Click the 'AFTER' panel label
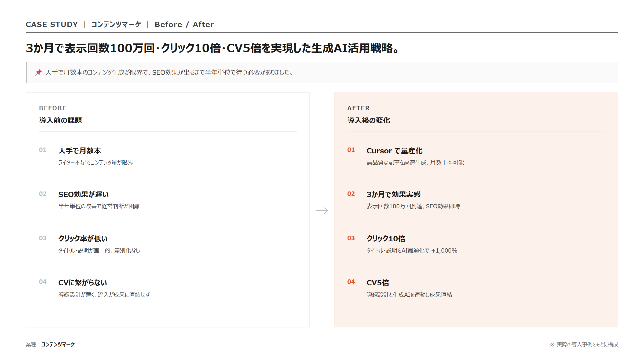 tap(358, 108)
